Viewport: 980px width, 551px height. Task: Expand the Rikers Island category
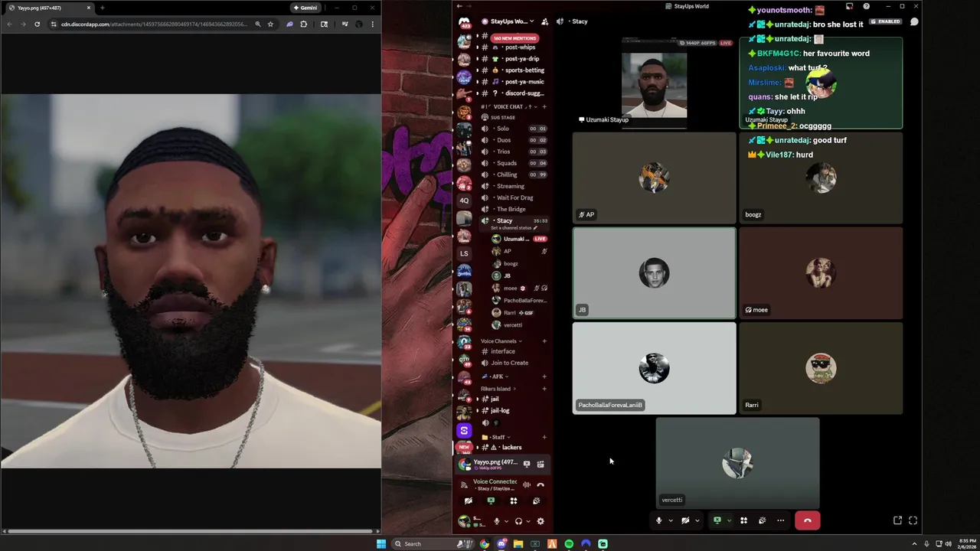pos(498,389)
